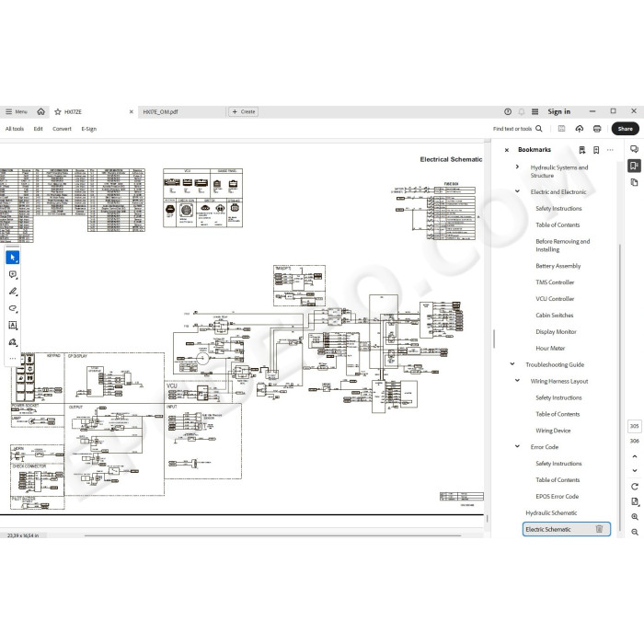Open Hydraulic Schematic bookmark
The height and width of the screenshot is (644, 644).
pos(551,513)
